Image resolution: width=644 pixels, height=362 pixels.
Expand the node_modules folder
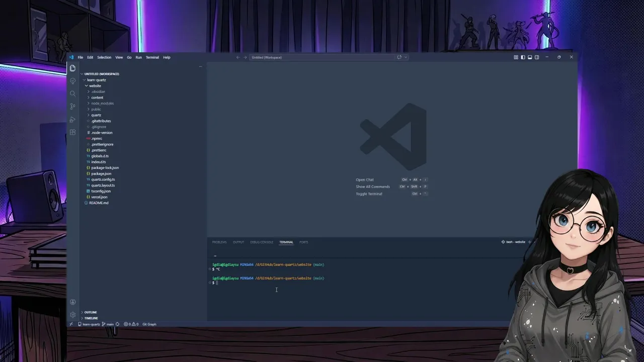(x=102, y=103)
